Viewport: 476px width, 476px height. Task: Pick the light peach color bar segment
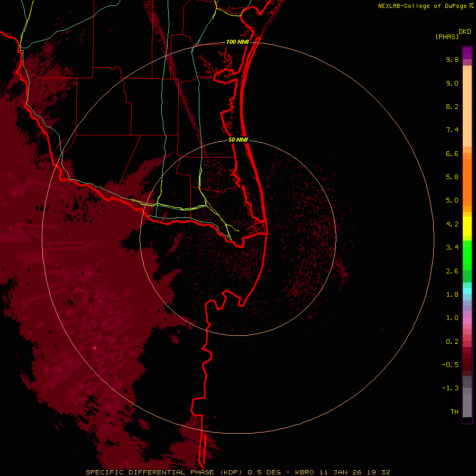coord(467,108)
